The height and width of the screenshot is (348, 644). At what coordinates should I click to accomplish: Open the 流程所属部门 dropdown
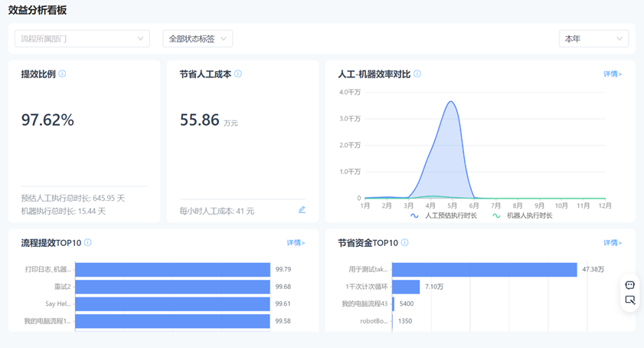click(x=82, y=38)
